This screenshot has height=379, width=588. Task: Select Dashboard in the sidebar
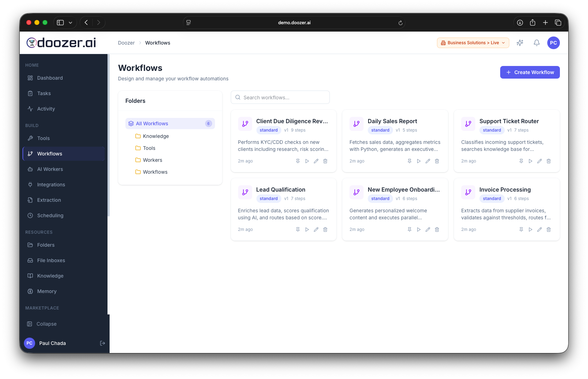(x=50, y=78)
